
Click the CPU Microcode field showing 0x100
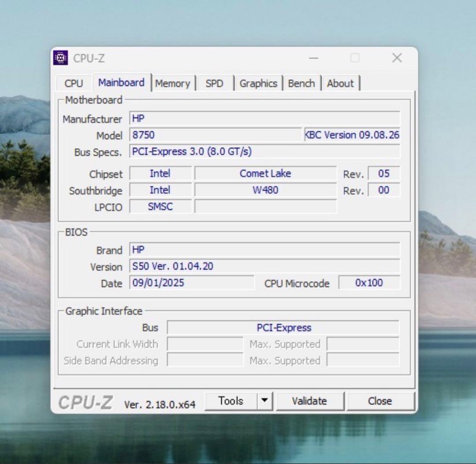click(x=369, y=283)
